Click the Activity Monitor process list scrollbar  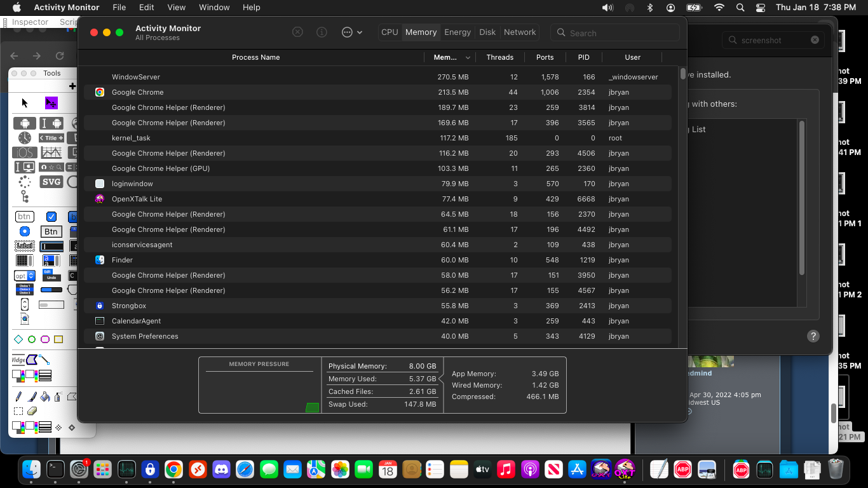[x=683, y=74]
